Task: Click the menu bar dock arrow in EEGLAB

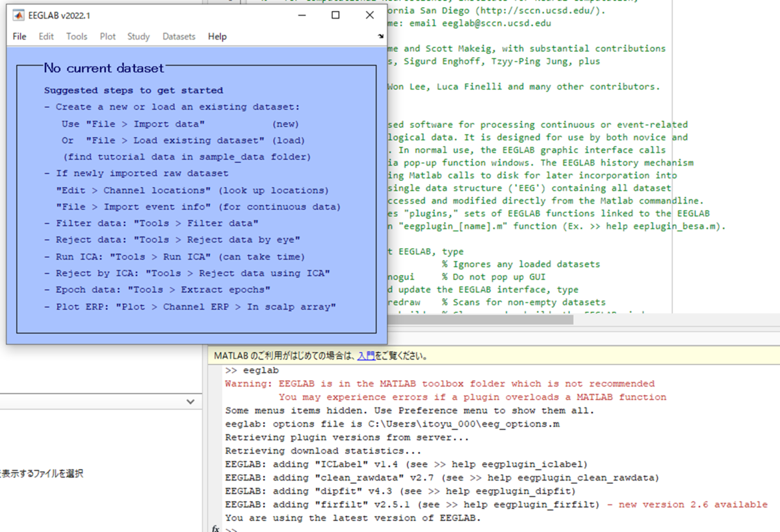Action: [381, 36]
